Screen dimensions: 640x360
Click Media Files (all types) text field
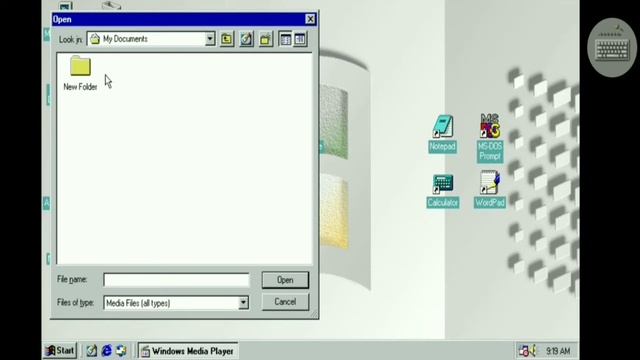[x=171, y=303]
